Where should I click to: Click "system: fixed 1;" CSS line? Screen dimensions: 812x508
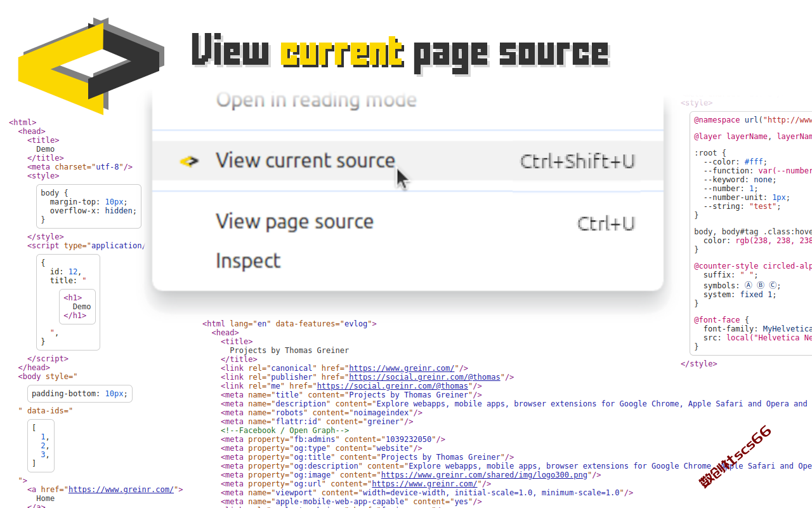740,295
